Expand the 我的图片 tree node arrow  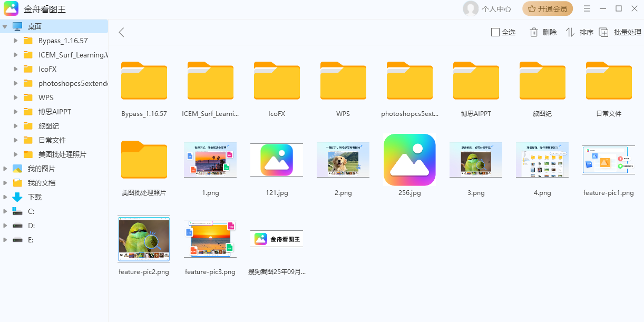pyautogui.click(x=5, y=169)
